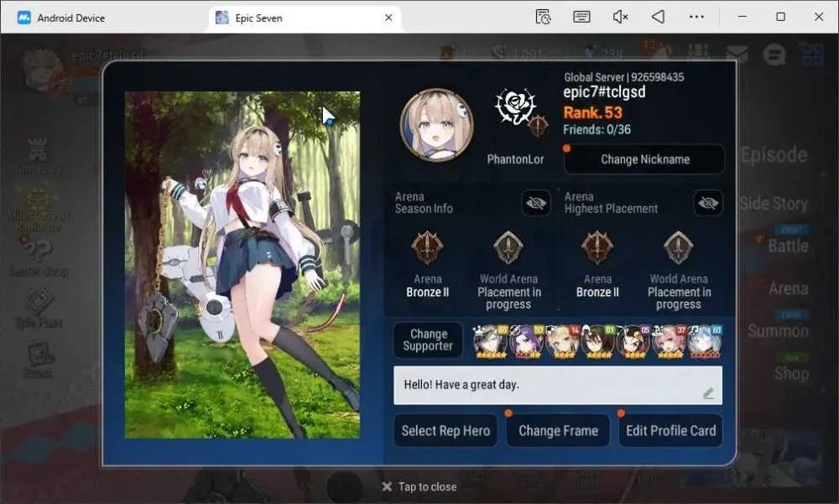
Task: Select the blue level 60 supporter hero
Action: tap(705, 340)
